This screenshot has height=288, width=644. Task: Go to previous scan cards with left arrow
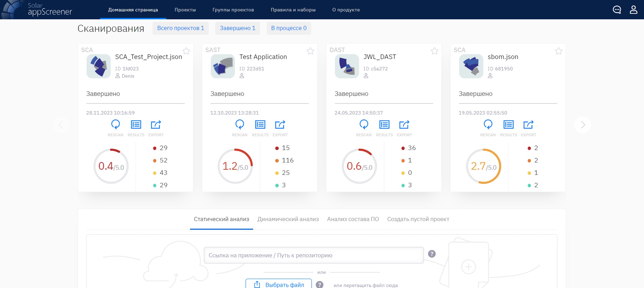(x=61, y=125)
